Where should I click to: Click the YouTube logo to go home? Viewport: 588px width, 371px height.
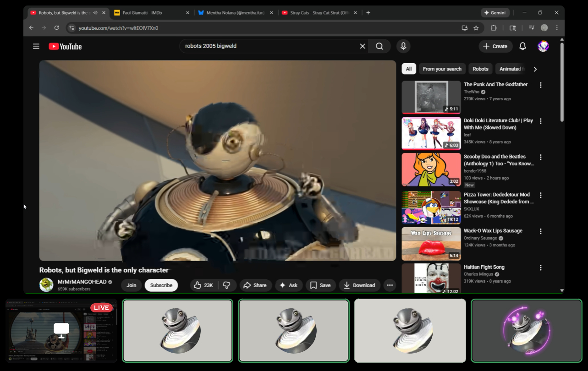[65, 46]
